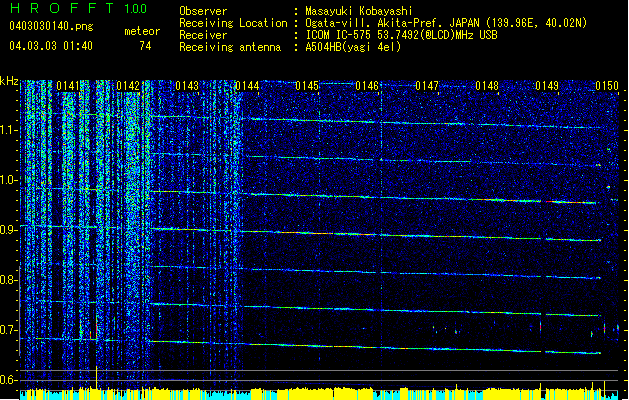Select the A504HB(yagi 4el) antenna text
629x400 pixels.
tap(353, 47)
